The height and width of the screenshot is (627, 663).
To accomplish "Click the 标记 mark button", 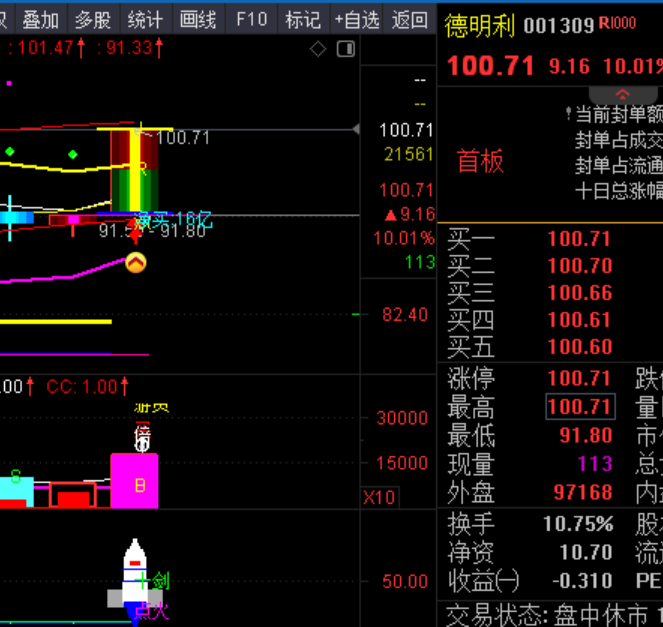I will point(303,19).
